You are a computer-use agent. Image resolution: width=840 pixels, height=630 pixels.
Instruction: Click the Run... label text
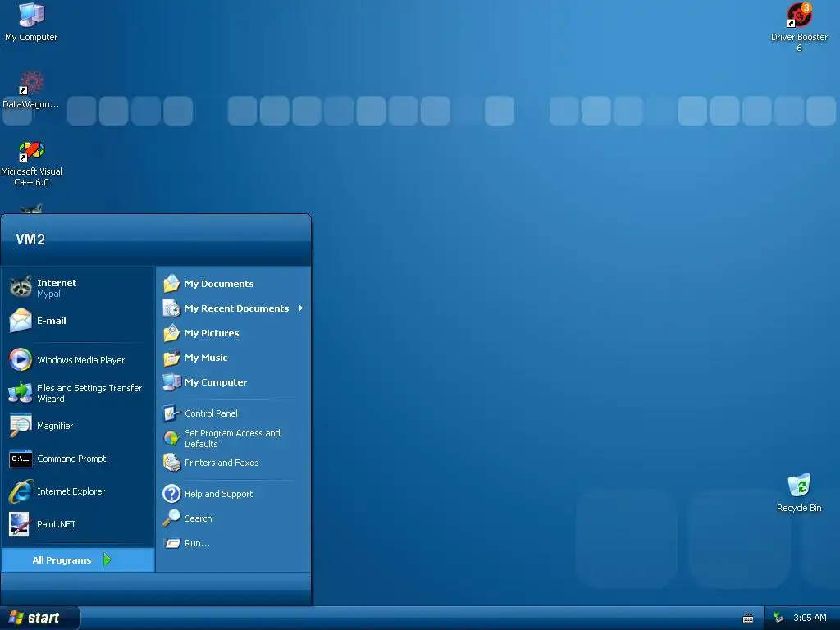coord(197,543)
